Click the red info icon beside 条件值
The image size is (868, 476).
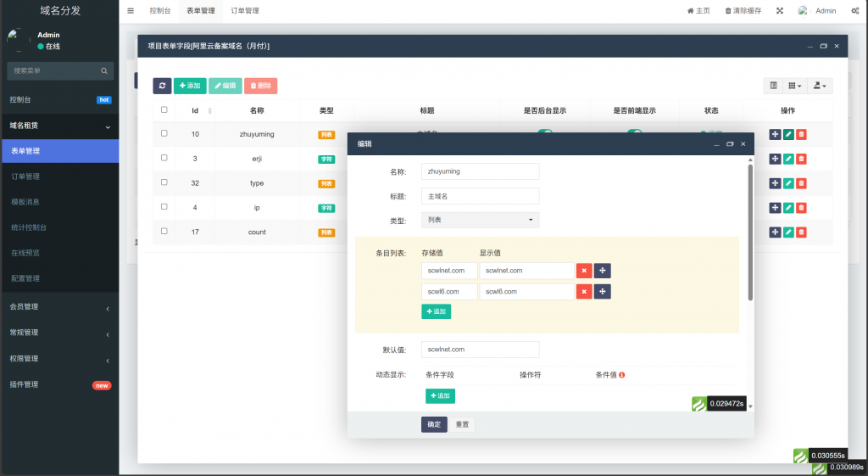coord(621,375)
